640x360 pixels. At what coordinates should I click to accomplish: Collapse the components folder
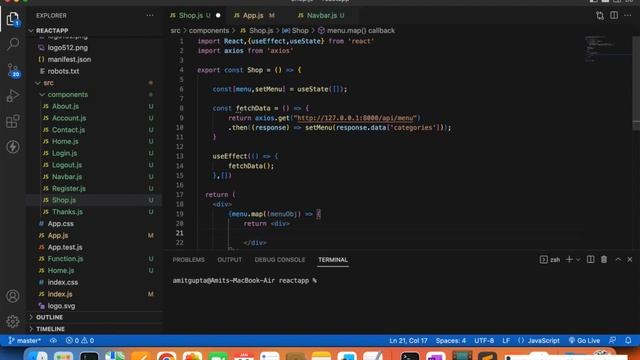coord(67,95)
